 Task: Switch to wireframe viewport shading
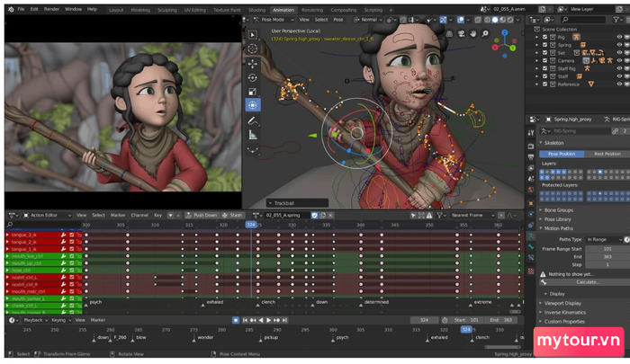point(487,20)
